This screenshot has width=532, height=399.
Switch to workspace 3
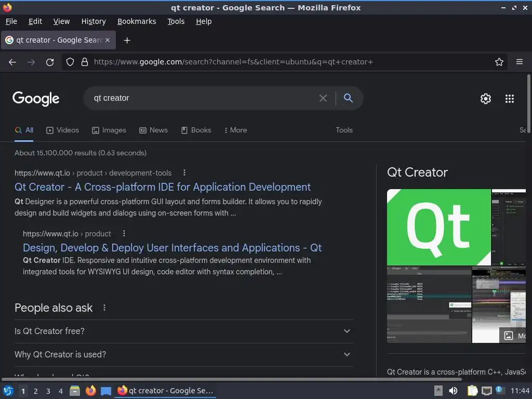tap(48, 391)
